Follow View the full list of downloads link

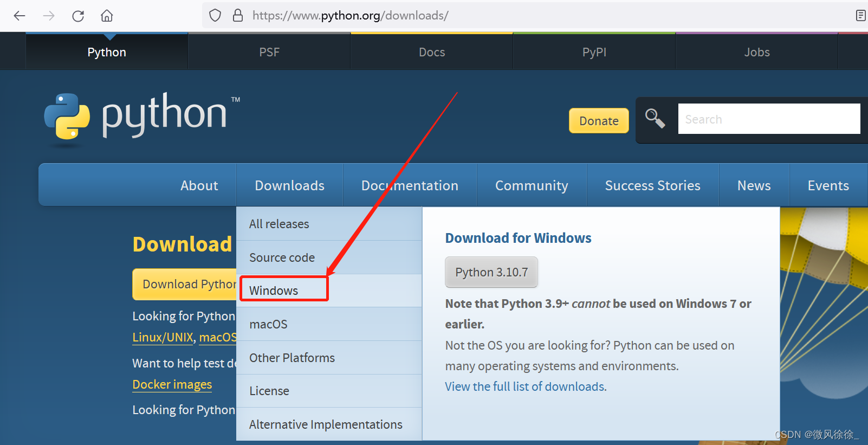click(x=526, y=386)
